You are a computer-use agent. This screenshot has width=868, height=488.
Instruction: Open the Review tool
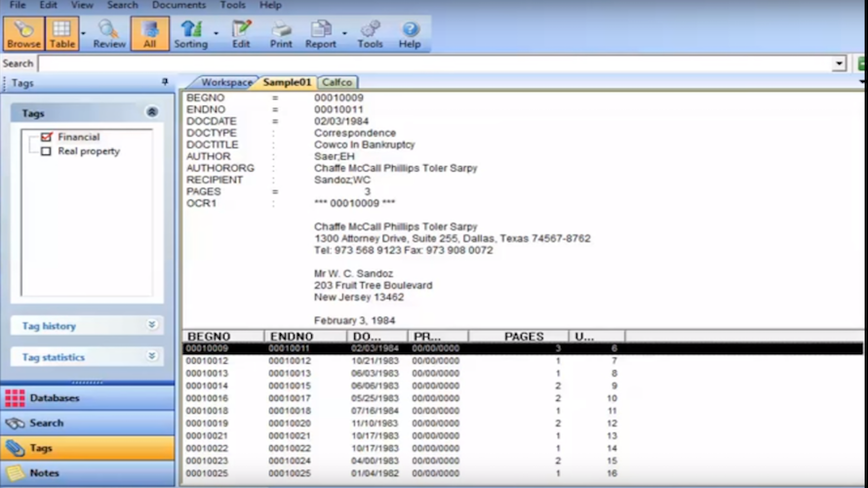(109, 33)
